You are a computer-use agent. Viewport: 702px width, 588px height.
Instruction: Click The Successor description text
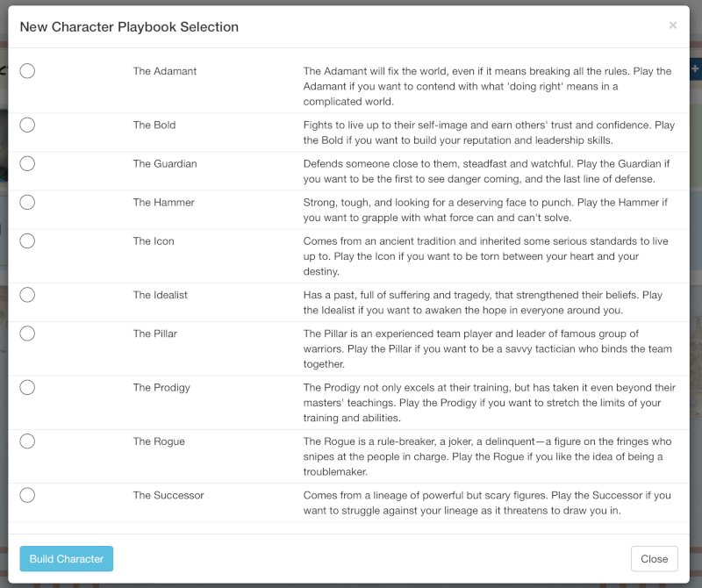tap(483, 503)
